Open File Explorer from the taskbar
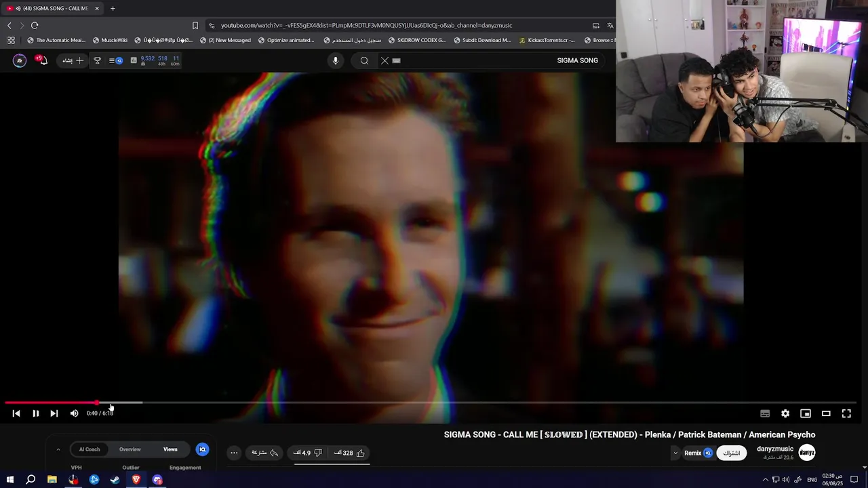This screenshot has height=488, width=868. pos(52,480)
